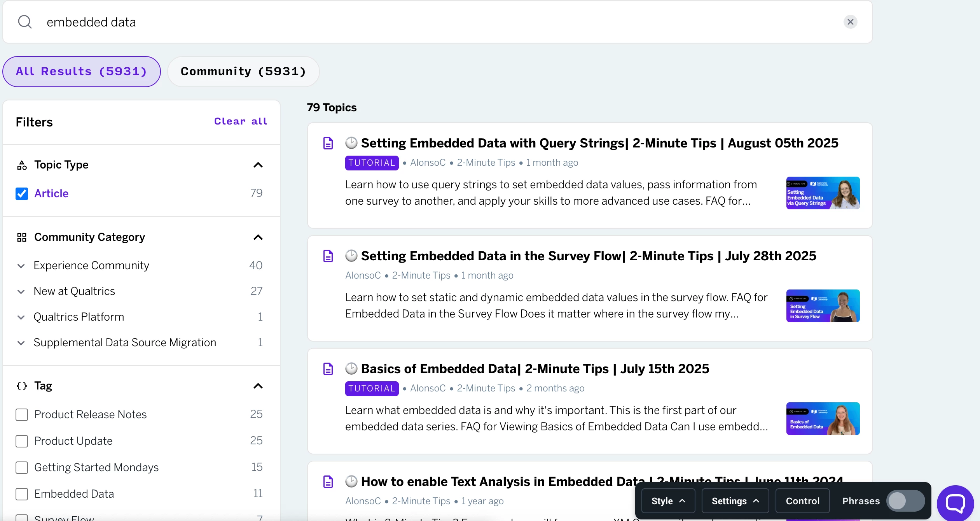The height and width of the screenshot is (521, 980).
Task: Check the Embedded Data tag
Action: pyautogui.click(x=22, y=494)
